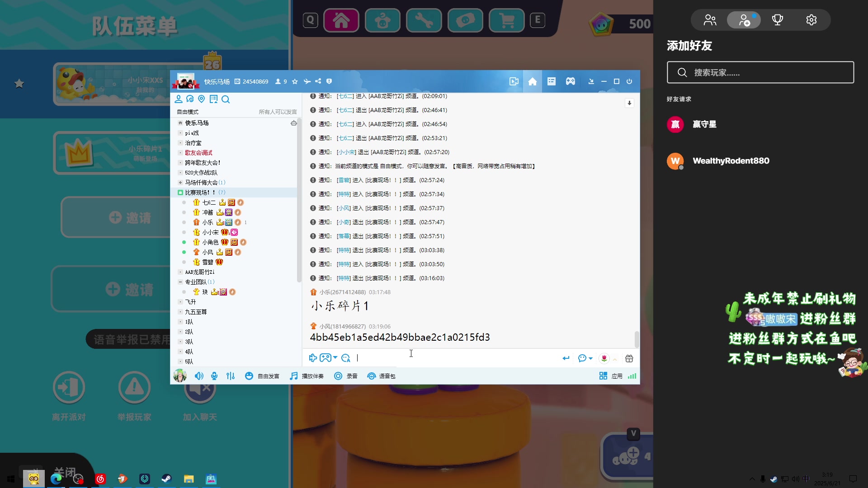Click the signal strength bars icon
868x488 pixels.
632,376
